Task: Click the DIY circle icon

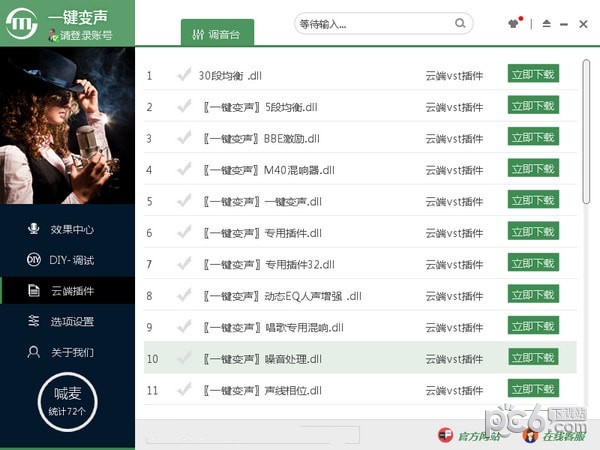Action: point(34,260)
